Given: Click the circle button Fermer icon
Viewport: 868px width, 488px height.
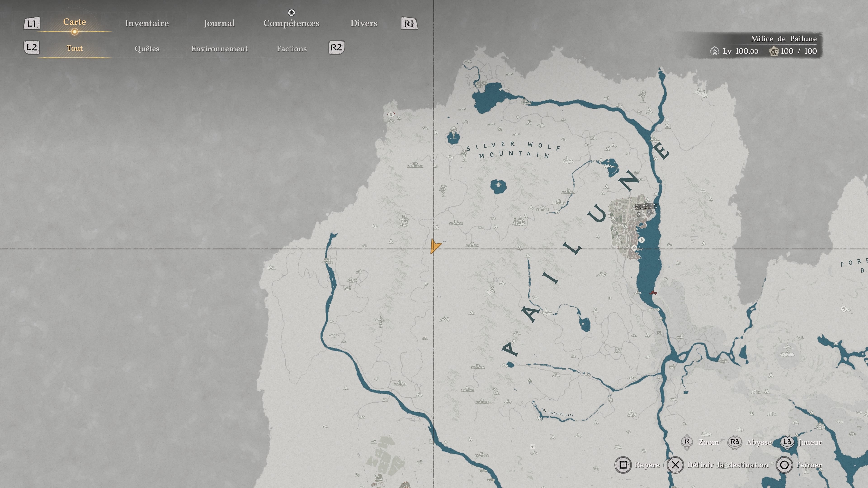Looking at the screenshot, I should pos(784,465).
